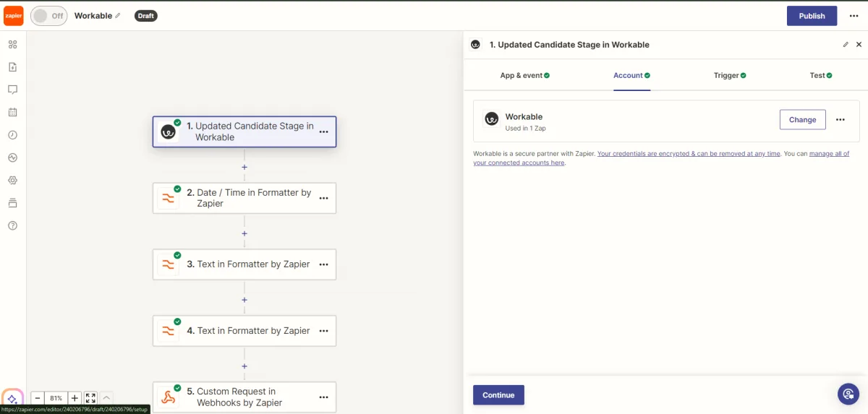This screenshot has width=868, height=414.
Task: Open the support chat bubble
Action: click(x=848, y=394)
